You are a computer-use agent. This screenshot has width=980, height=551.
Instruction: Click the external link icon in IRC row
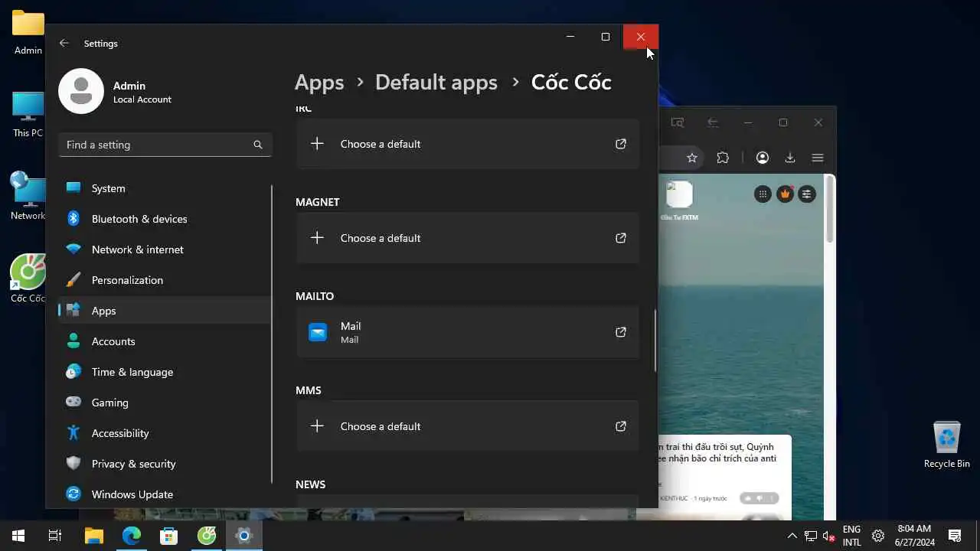(621, 144)
